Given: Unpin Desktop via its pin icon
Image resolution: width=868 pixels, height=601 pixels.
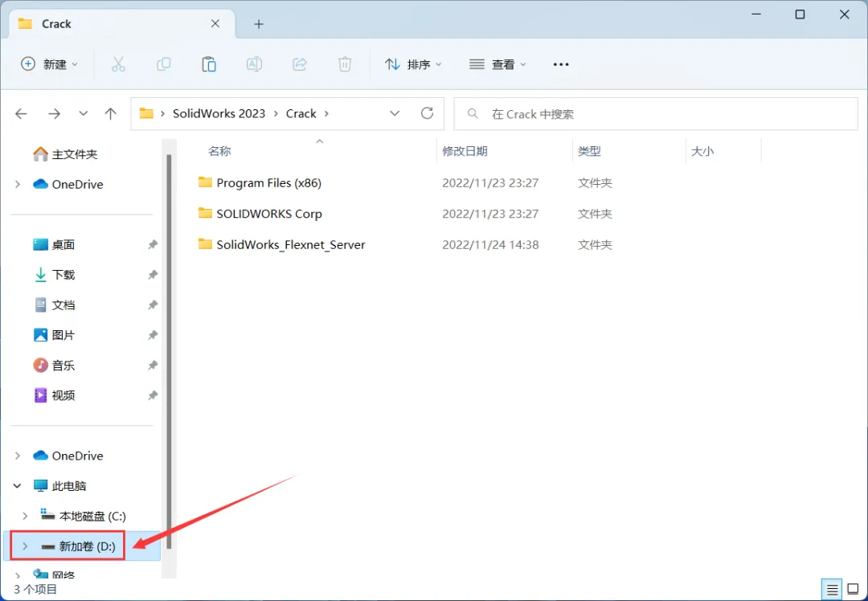Looking at the screenshot, I should [x=153, y=244].
